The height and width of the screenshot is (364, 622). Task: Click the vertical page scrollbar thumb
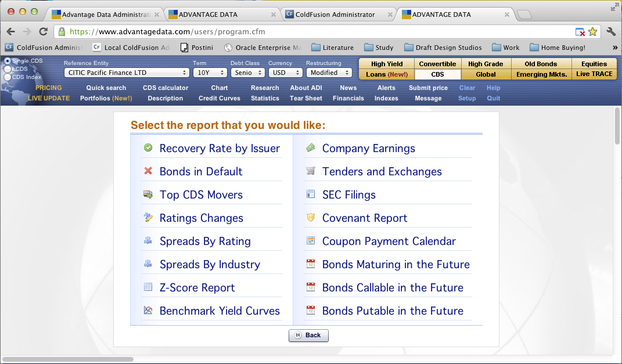(x=617, y=126)
